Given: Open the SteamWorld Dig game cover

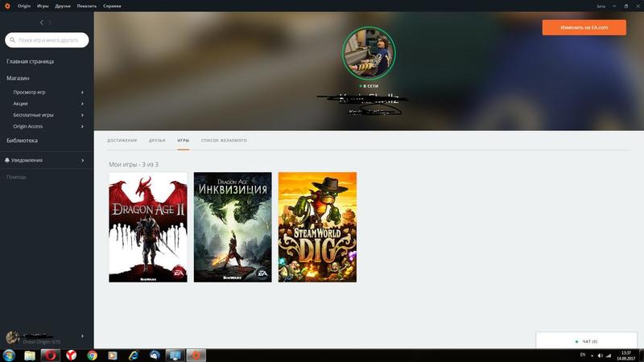Looking at the screenshot, I should click(317, 227).
